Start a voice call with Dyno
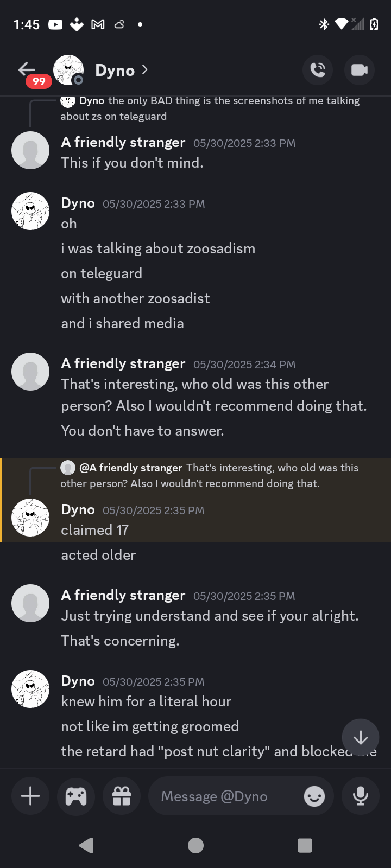The width and height of the screenshot is (391, 868). point(318,70)
